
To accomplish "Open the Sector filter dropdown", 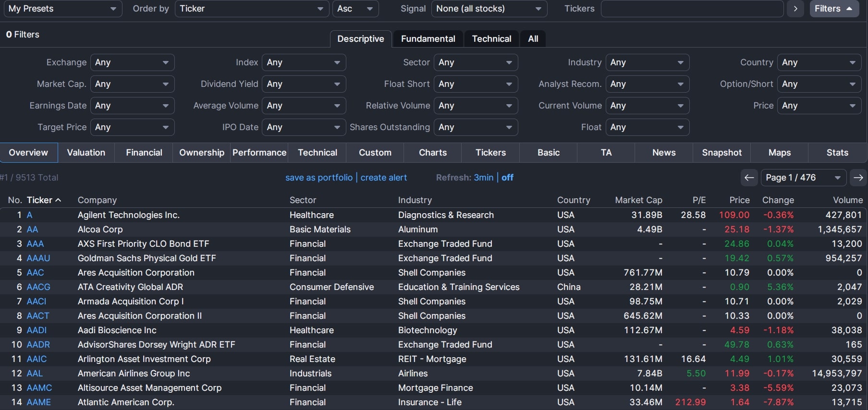I will (476, 62).
